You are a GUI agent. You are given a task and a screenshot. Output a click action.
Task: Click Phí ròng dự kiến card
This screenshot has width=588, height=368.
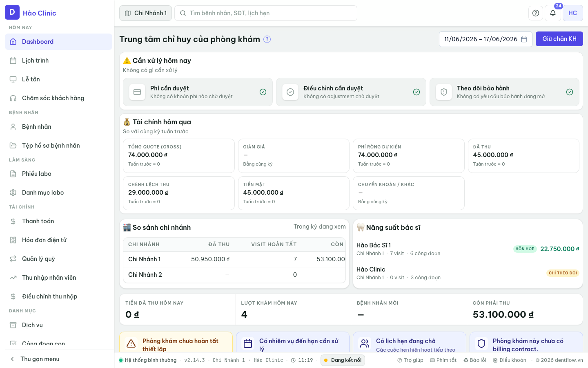pos(409,156)
